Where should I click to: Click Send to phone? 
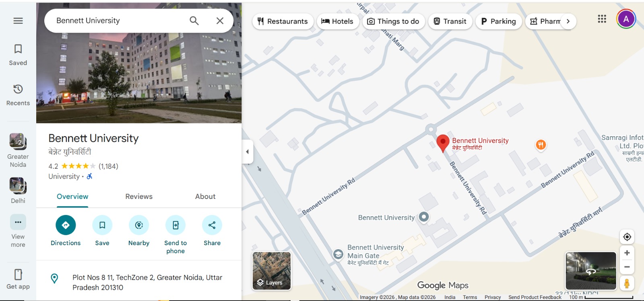coord(175,235)
